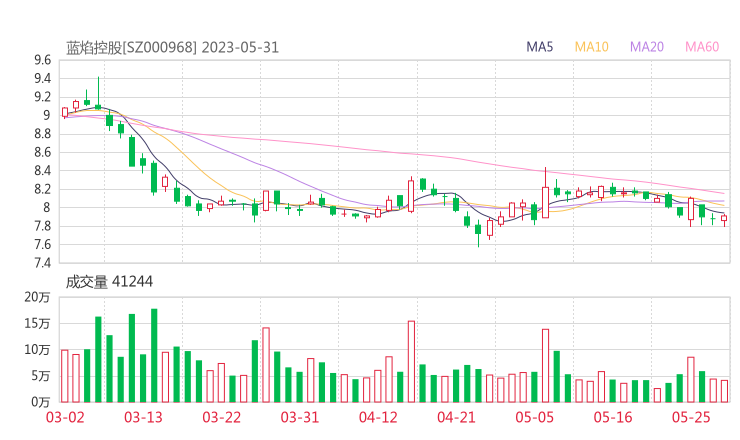Screen dimensions: 740x440
Task: Click the MA10 legend label
Action: click(x=591, y=47)
